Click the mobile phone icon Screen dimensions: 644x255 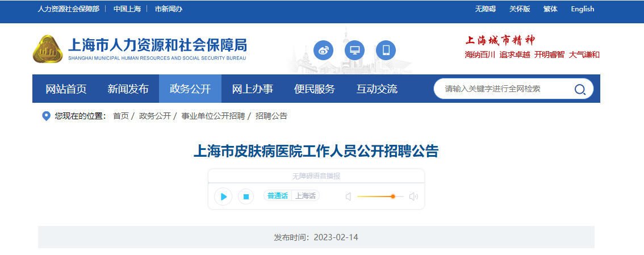point(386,50)
